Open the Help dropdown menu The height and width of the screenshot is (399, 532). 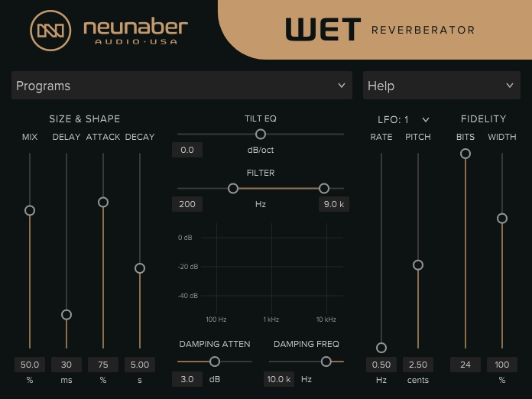pos(441,86)
